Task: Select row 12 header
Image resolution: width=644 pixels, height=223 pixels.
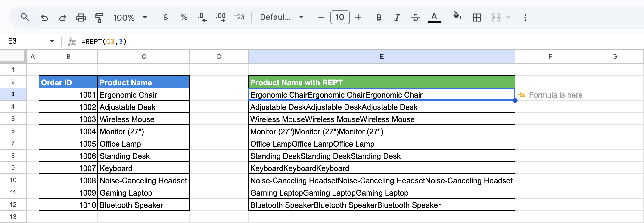Action: pyautogui.click(x=13, y=204)
